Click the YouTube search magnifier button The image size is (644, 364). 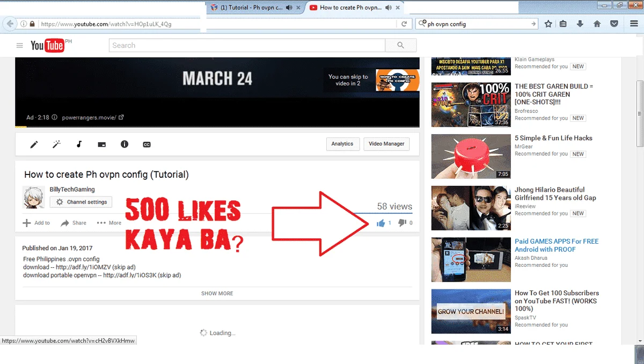tap(400, 46)
